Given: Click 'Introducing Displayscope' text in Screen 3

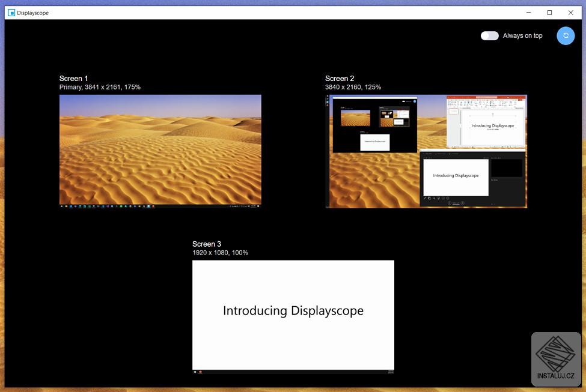Looking at the screenshot, I should pos(293,311).
